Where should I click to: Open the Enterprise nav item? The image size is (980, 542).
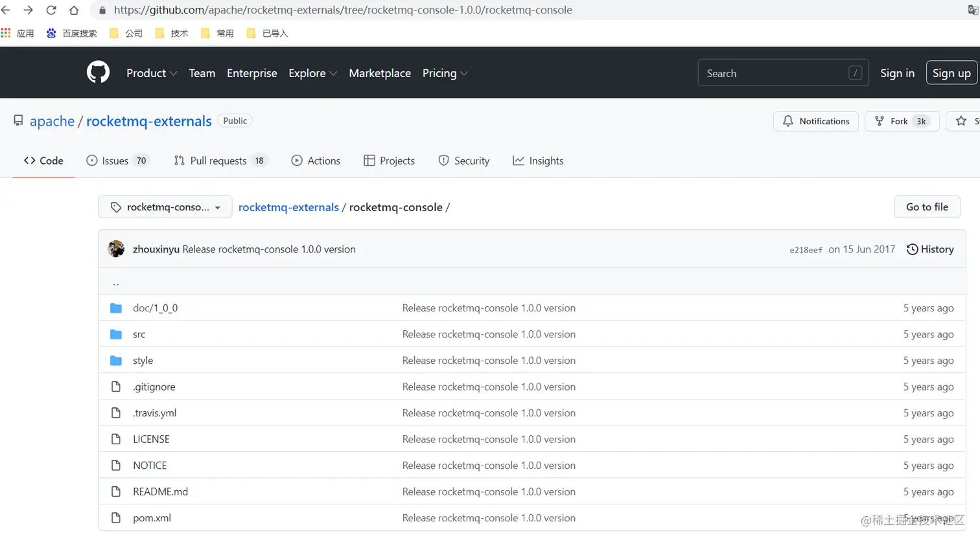[252, 73]
